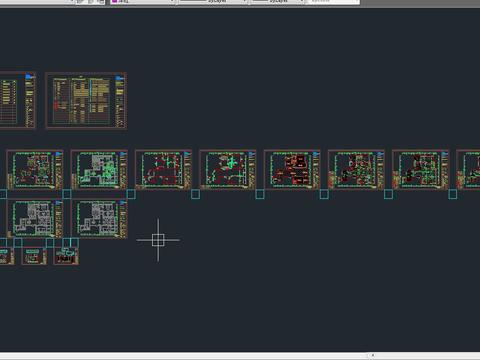
Task: Select the middle small detail sheet in the bottom row
Action: pos(34,256)
